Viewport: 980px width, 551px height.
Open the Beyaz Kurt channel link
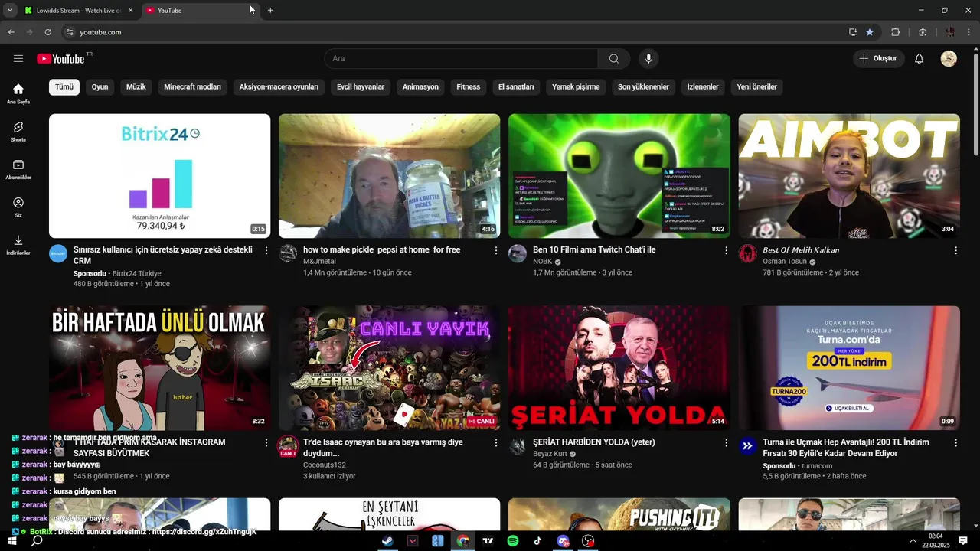pos(550,454)
